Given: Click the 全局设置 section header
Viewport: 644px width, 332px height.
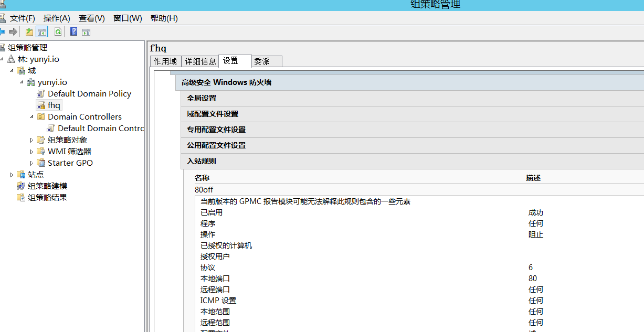Looking at the screenshot, I should (202, 98).
